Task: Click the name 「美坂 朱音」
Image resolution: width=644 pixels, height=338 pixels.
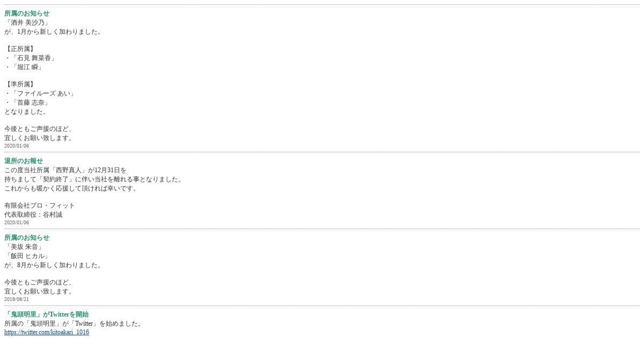Action: tap(24, 247)
